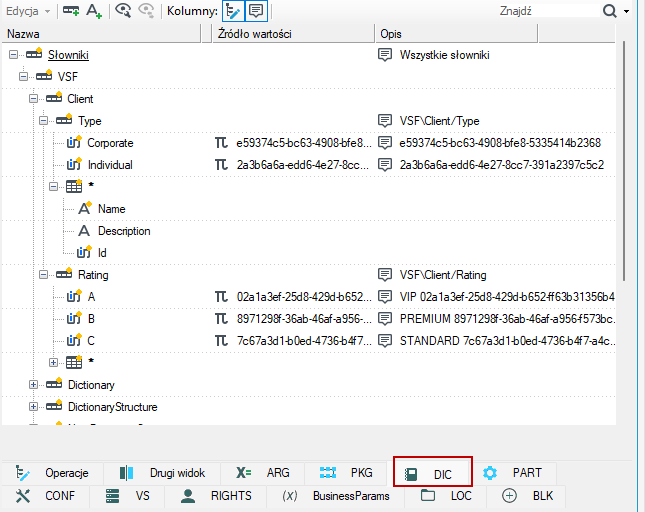
Task: Select the Client tree item
Action: click(80, 99)
